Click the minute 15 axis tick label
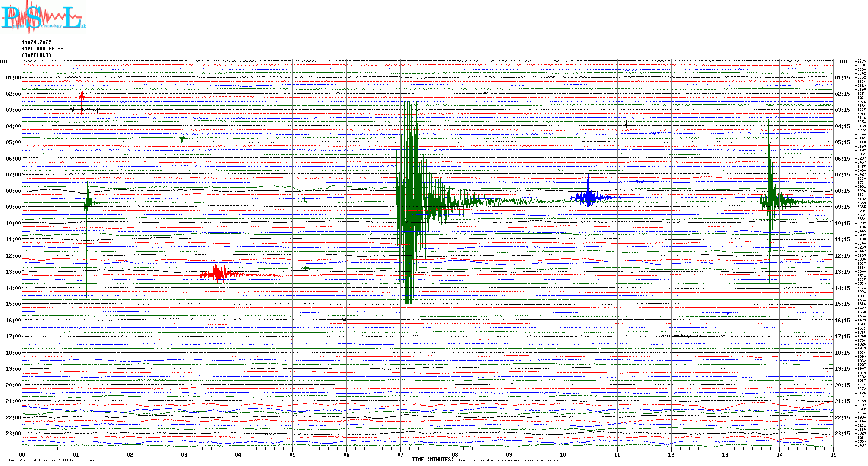Image resolution: width=868 pixels, height=466 pixels. pyautogui.click(x=833, y=454)
